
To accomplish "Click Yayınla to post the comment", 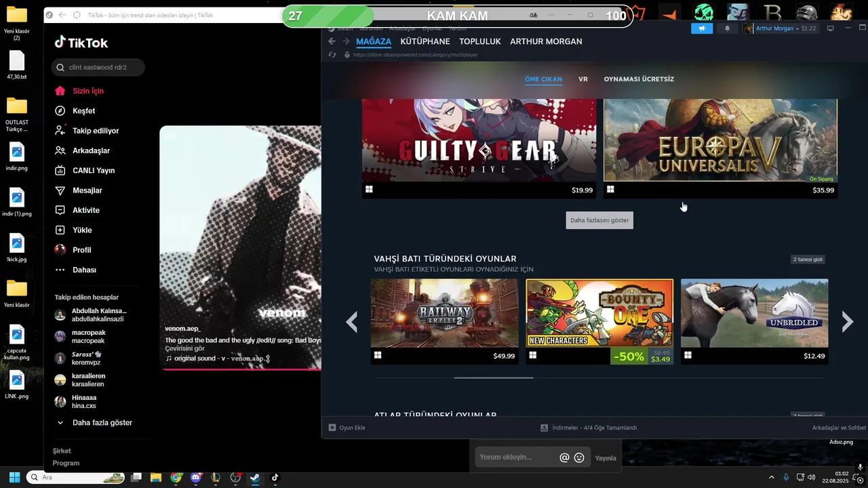I will [x=606, y=458].
